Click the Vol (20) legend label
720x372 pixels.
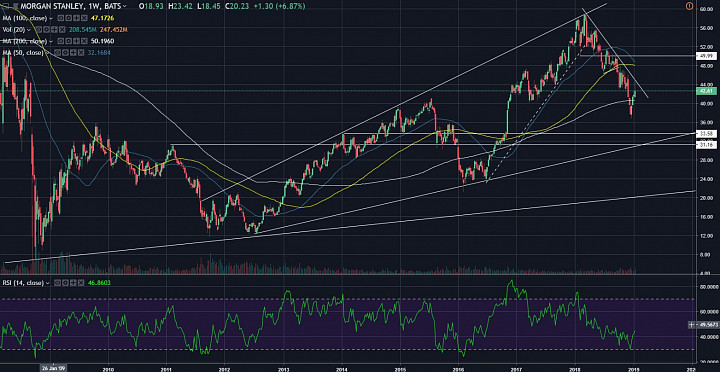coord(14,30)
